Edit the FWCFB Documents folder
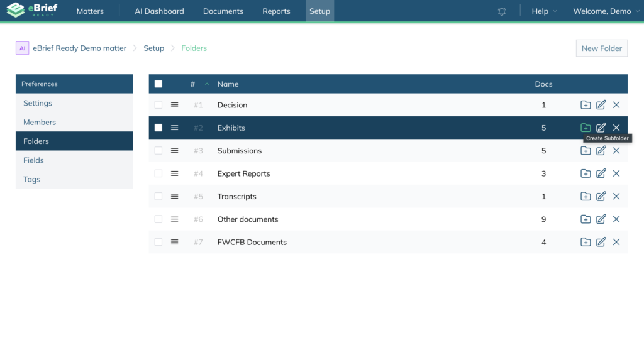The height and width of the screenshot is (362, 644). [601, 242]
